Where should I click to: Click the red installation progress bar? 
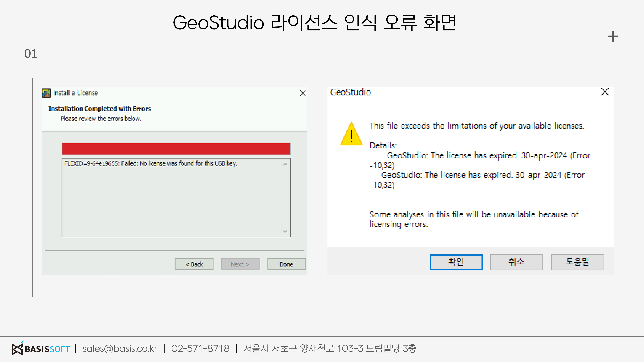click(176, 149)
